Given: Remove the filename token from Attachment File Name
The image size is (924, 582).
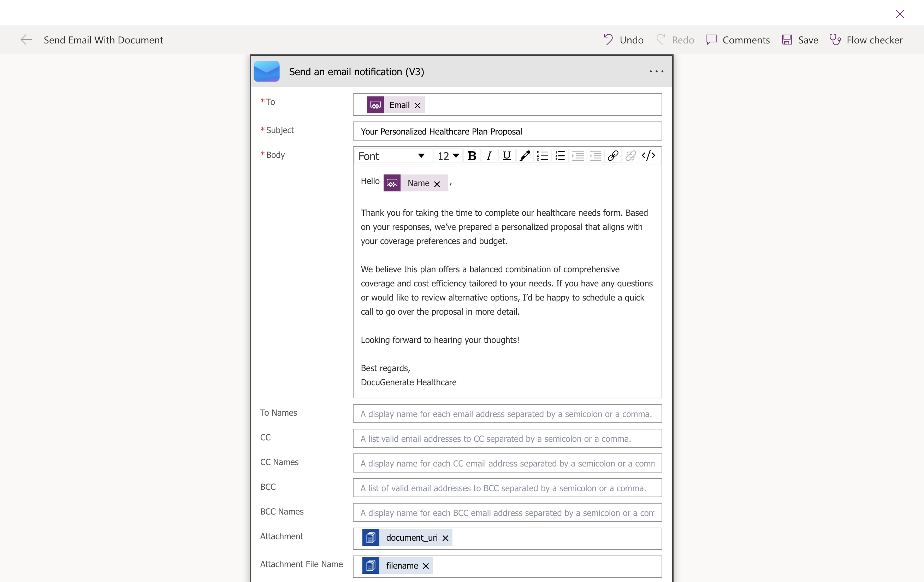Looking at the screenshot, I should tap(425, 566).
